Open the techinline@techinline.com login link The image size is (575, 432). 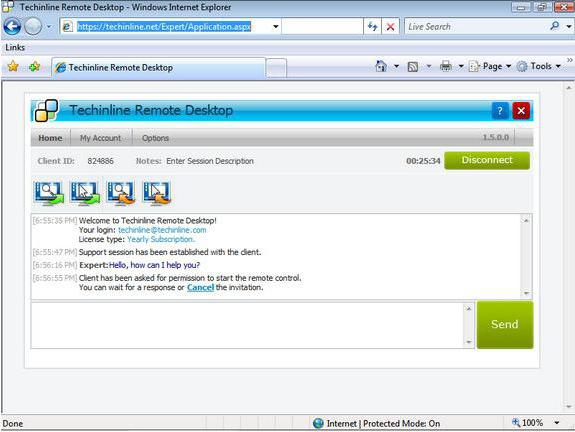[162, 230]
